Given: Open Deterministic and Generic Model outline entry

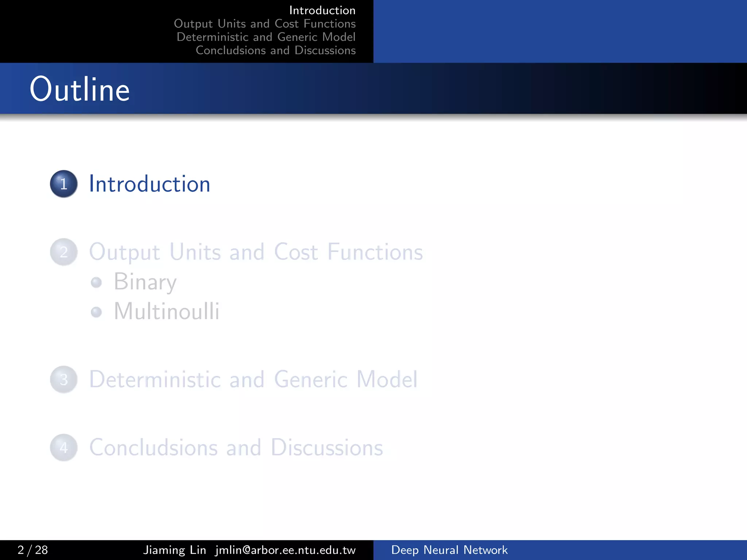Looking at the screenshot, I should click(253, 380).
